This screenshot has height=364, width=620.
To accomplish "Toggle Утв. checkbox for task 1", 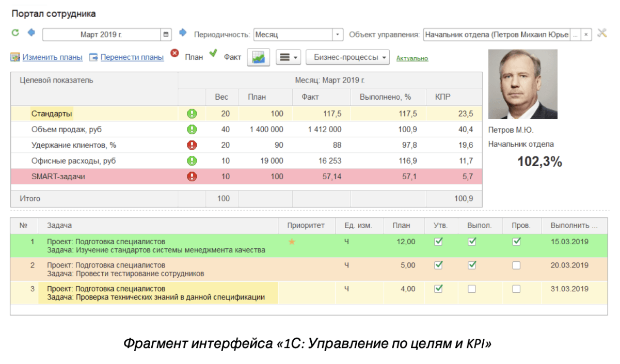I will click(439, 241).
